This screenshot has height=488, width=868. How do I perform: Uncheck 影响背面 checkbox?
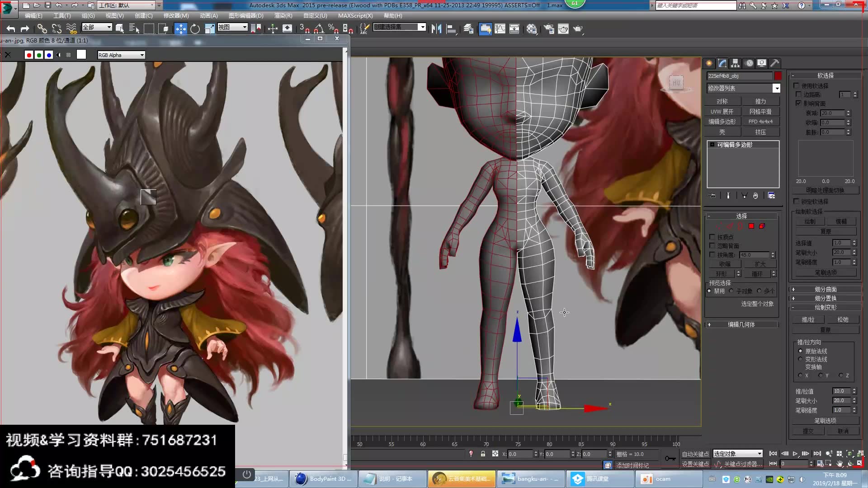point(798,103)
